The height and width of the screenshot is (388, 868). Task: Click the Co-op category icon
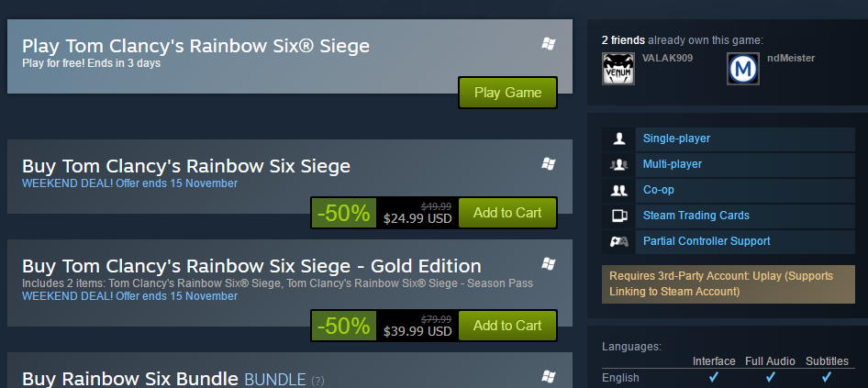pyautogui.click(x=619, y=190)
